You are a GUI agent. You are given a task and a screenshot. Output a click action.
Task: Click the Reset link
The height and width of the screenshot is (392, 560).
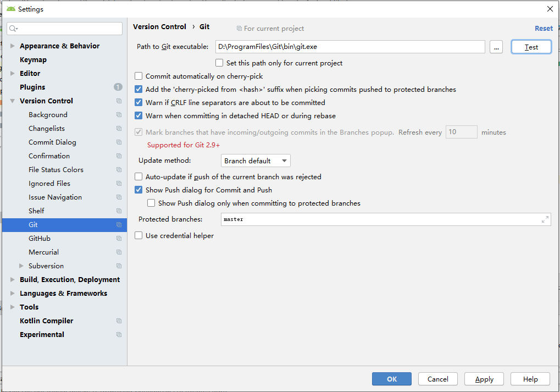(544, 29)
